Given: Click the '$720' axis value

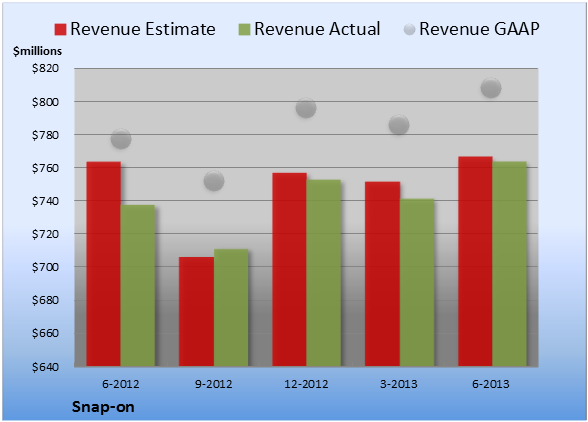Looking at the screenshot, I should click(x=45, y=234).
